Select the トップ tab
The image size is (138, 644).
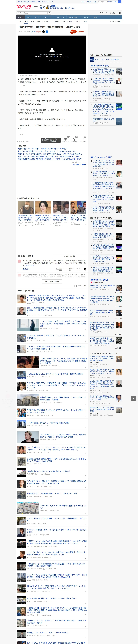(x=20, y=17)
